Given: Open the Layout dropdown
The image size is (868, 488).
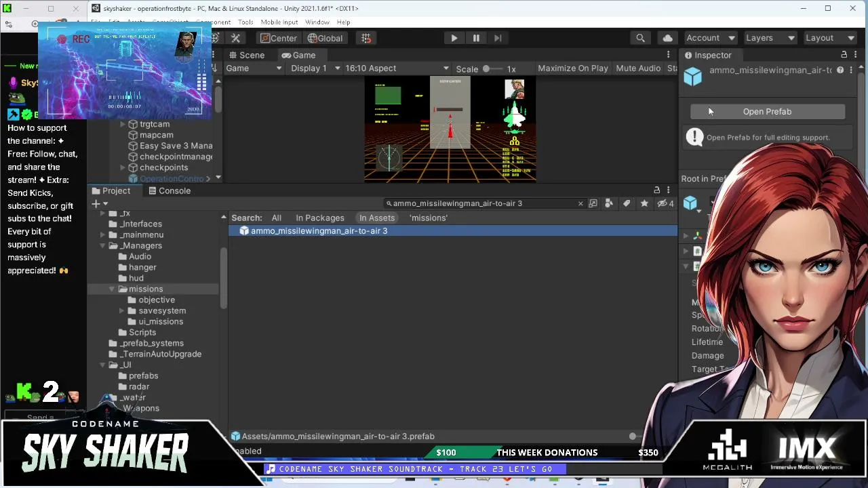Looking at the screenshot, I should pyautogui.click(x=830, y=38).
